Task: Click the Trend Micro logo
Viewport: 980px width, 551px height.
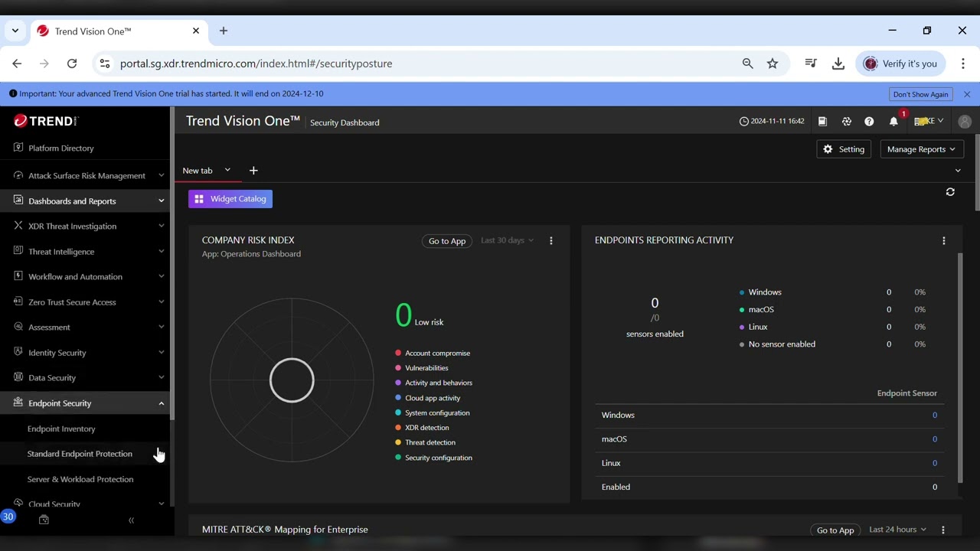Action: pos(45,121)
